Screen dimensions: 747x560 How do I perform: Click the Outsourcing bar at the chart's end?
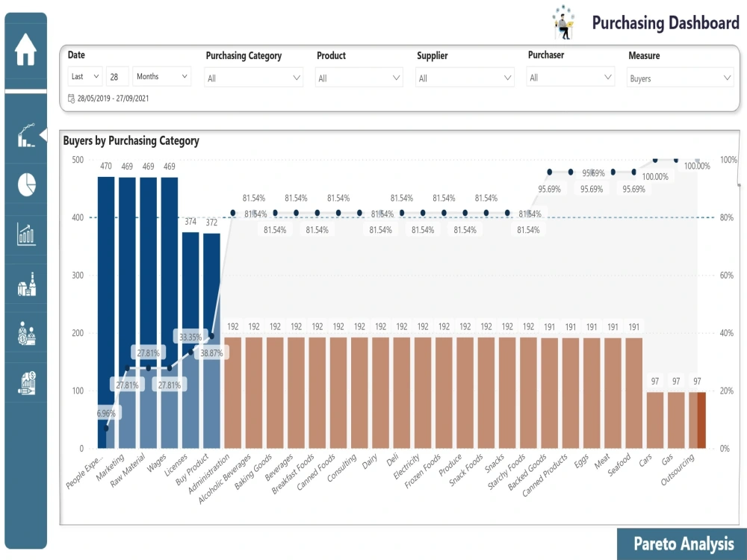point(696,418)
